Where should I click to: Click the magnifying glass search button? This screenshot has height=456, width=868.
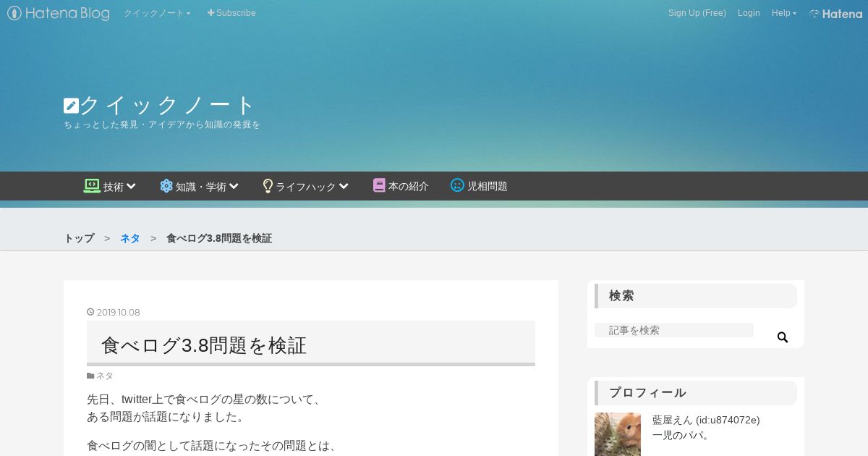coord(782,337)
